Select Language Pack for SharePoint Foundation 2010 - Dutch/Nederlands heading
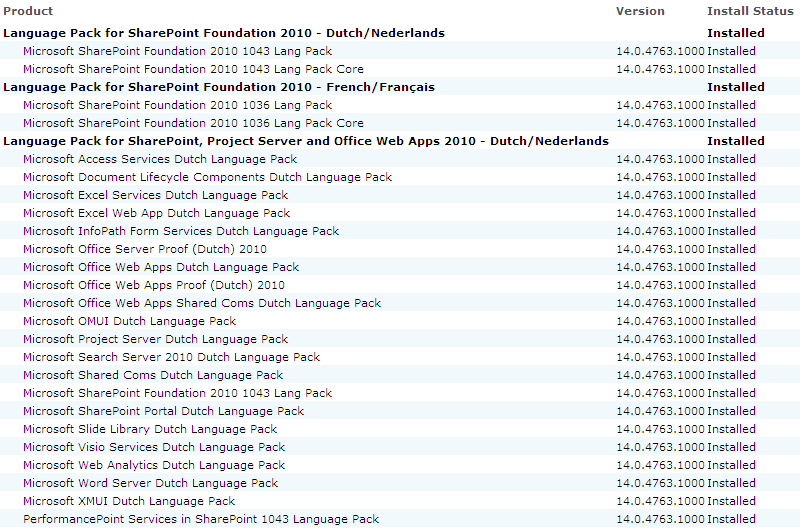800x528 pixels. pos(224,33)
